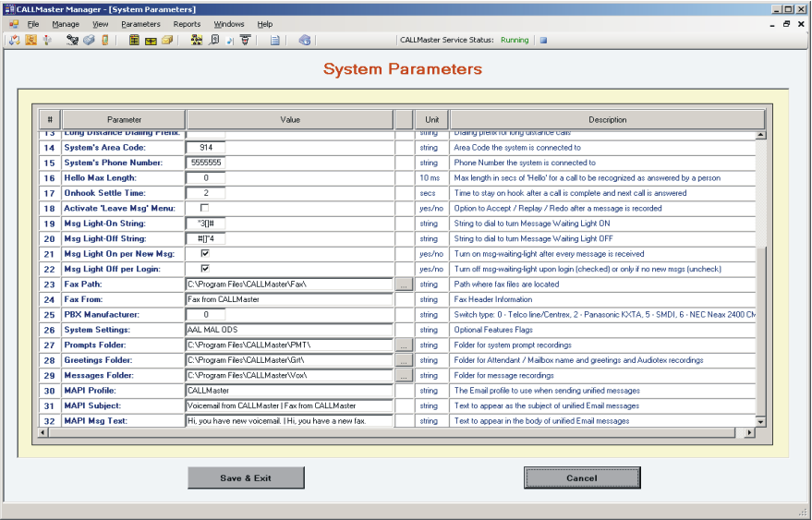Open the Reports menu
This screenshot has width=812, height=520.
[187, 24]
